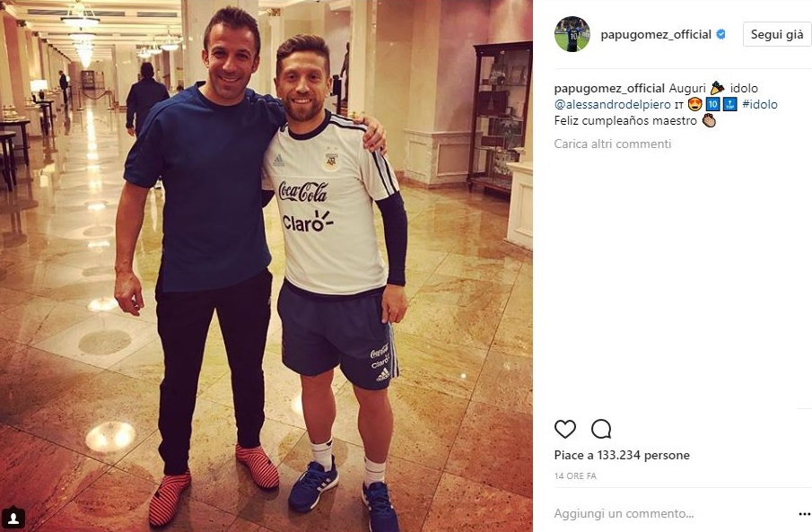Open comments via speech bubble icon
Viewport: 812px width, 532px height.
[x=601, y=429]
